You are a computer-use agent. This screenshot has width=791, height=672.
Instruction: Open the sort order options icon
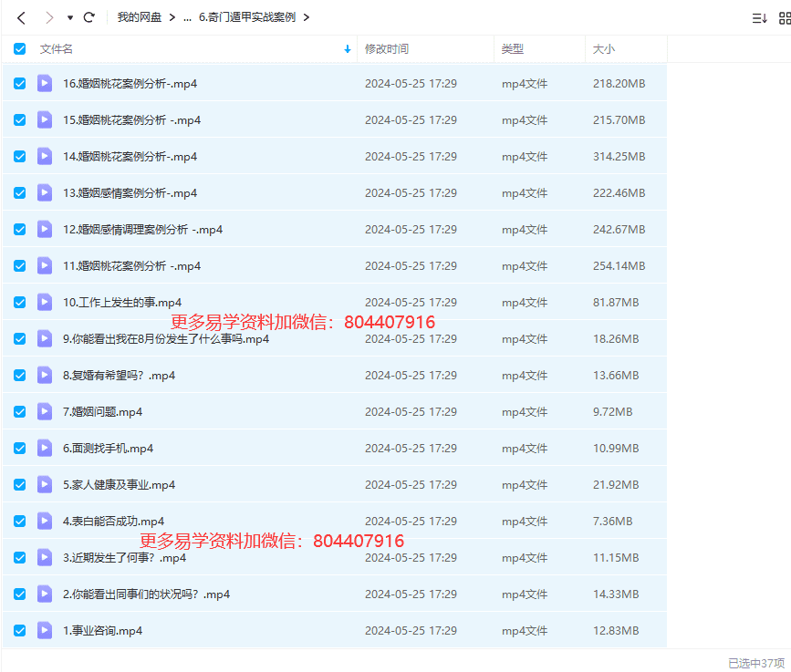click(x=759, y=18)
